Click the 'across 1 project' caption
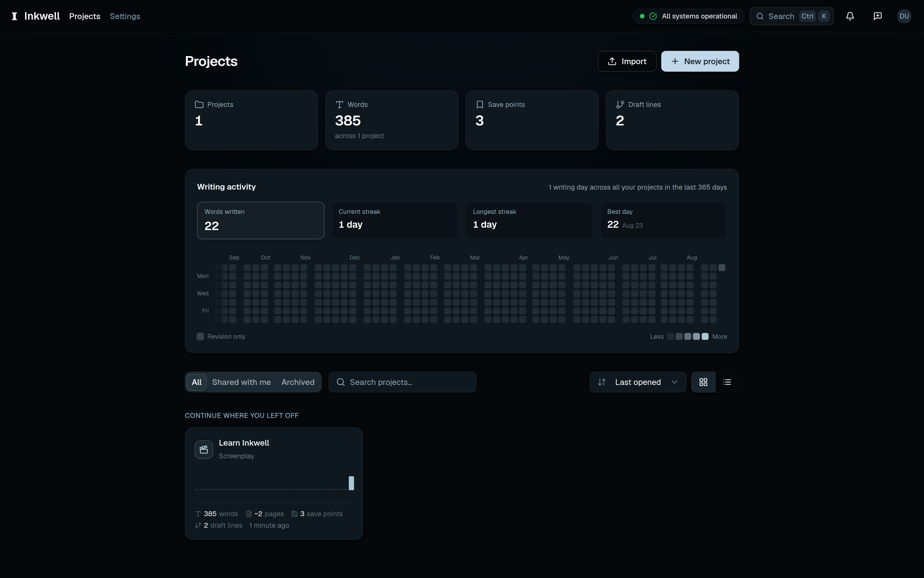924x578 pixels. click(x=359, y=136)
